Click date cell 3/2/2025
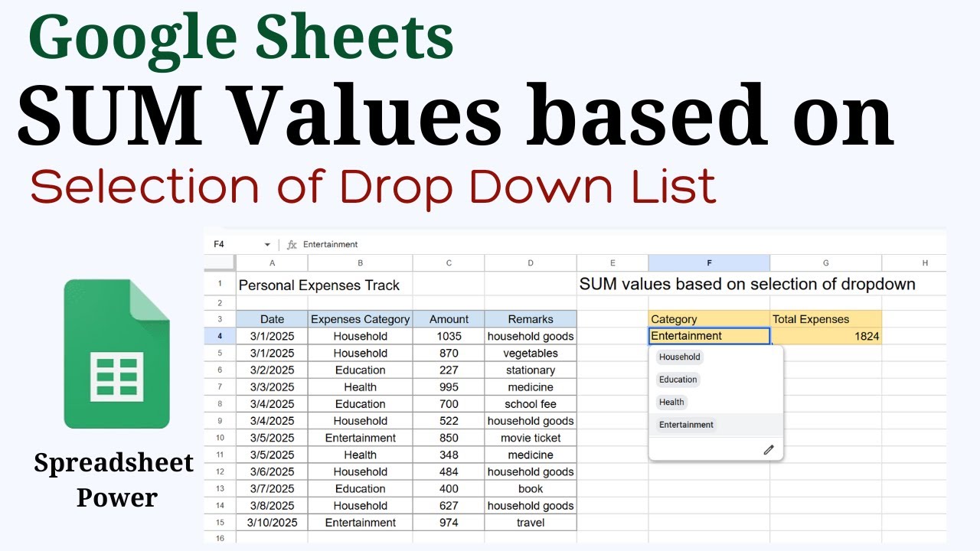 [x=272, y=370]
